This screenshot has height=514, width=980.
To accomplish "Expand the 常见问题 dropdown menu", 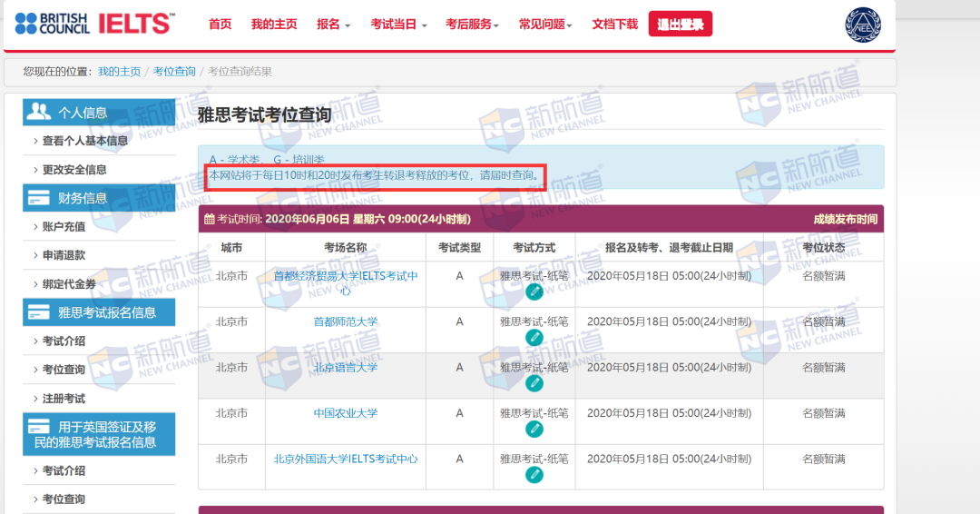I will click(x=545, y=25).
